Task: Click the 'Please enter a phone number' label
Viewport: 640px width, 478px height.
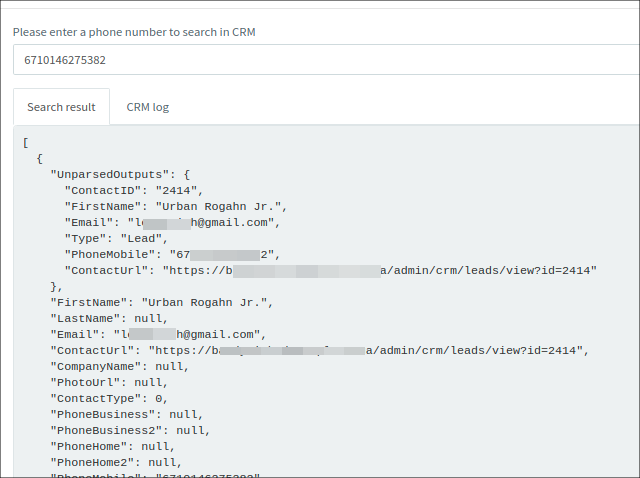Action: tap(134, 32)
